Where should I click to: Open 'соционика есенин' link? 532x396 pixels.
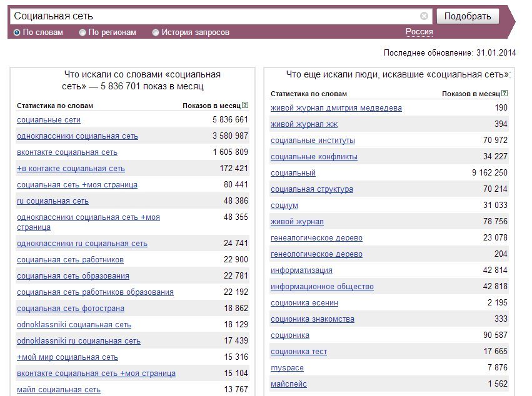pyautogui.click(x=304, y=303)
